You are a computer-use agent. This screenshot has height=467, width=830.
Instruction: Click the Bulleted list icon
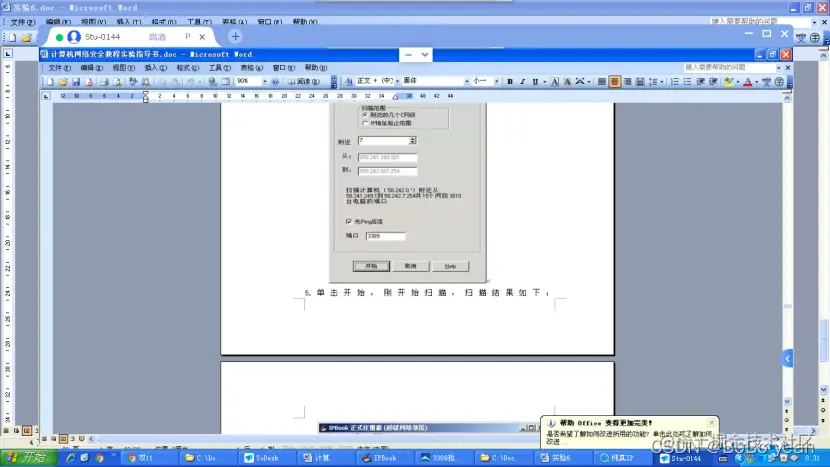pos(688,82)
